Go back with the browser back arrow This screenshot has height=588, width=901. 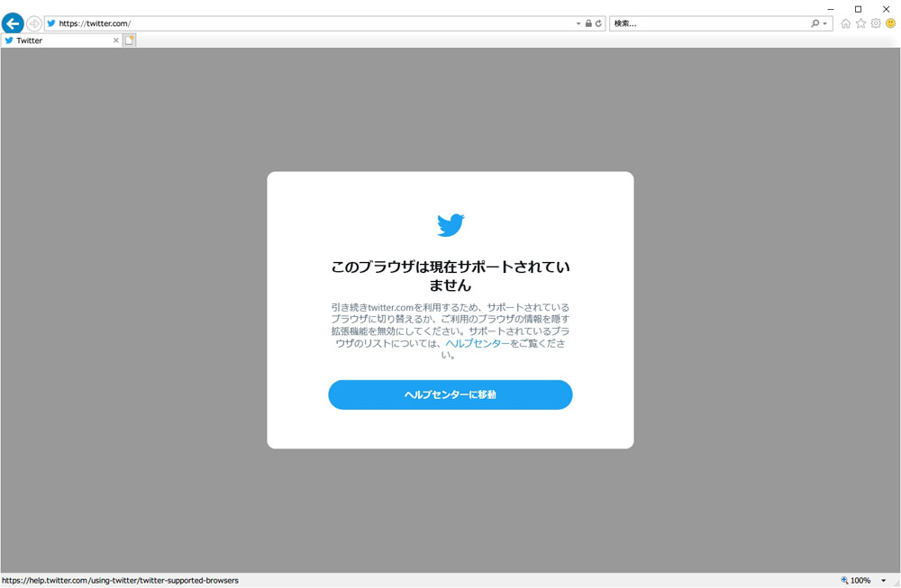click(x=13, y=23)
